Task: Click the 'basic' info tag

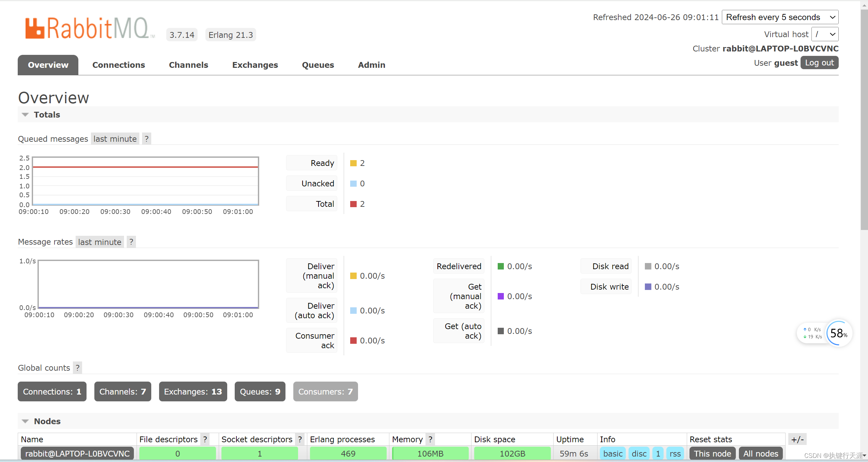Action: 613,454
